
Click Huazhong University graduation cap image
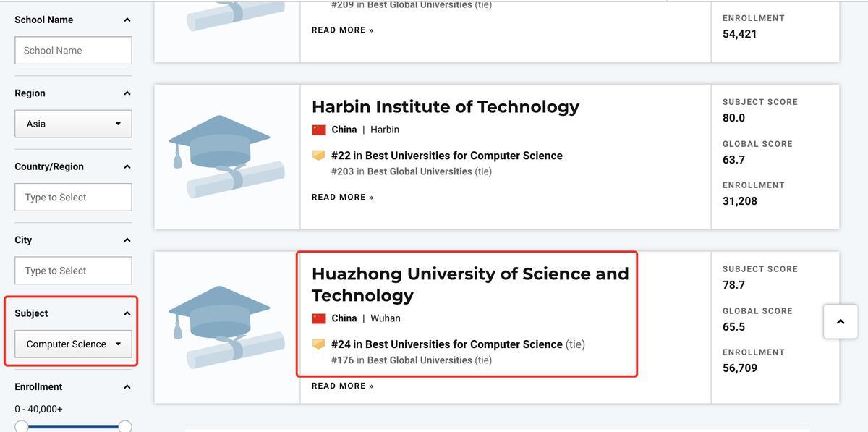[x=226, y=327]
